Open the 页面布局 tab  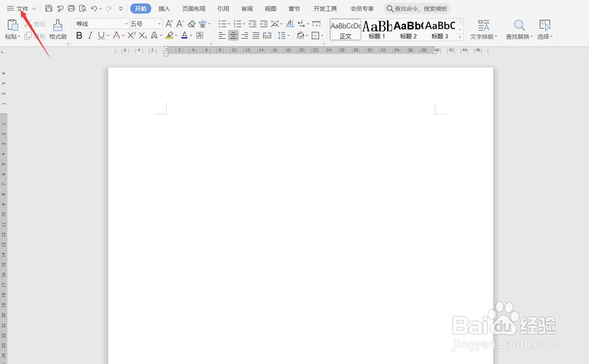(x=194, y=9)
